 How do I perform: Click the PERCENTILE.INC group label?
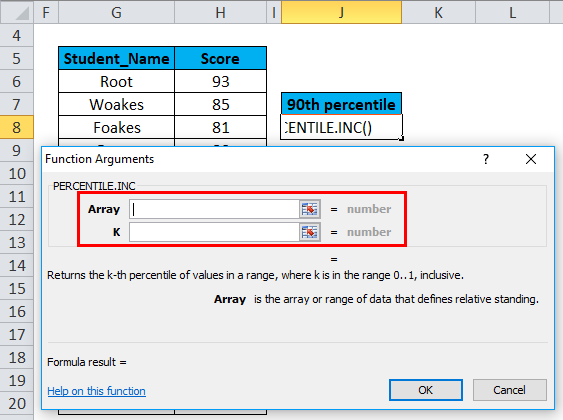click(94, 186)
